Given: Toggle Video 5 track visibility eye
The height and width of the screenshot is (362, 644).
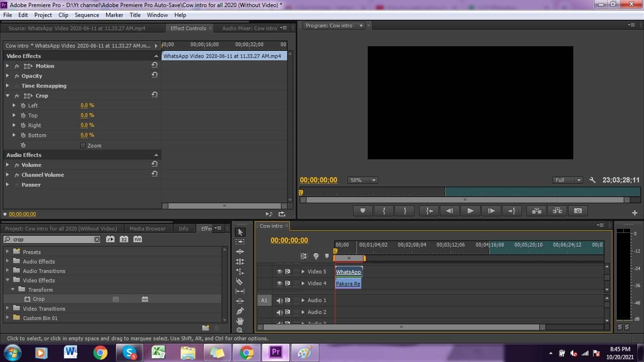Looking at the screenshot, I should click(280, 271).
